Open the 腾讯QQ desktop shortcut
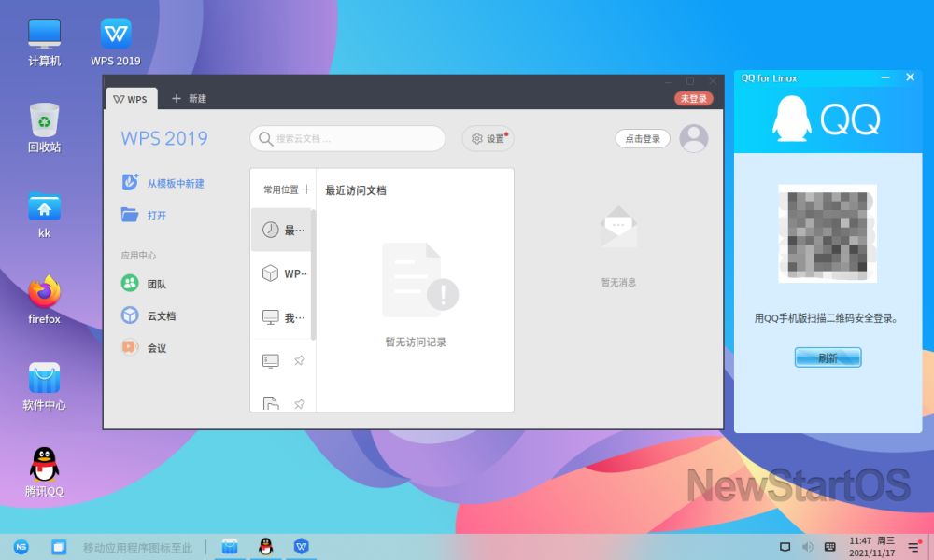This screenshot has width=934, height=560. 44,471
